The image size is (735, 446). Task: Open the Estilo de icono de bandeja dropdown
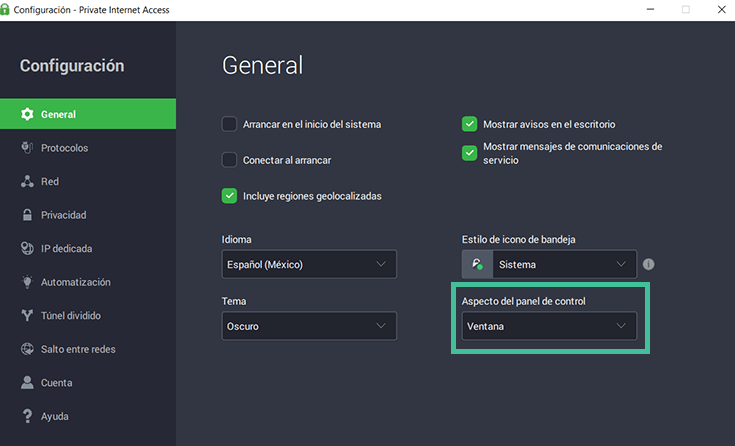tap(549, 265)
